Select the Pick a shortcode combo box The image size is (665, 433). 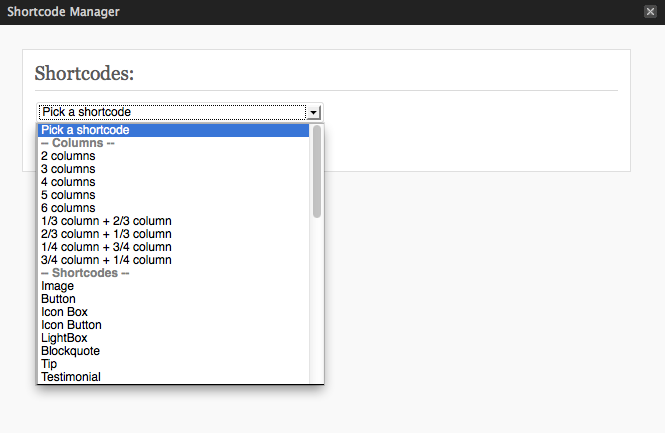pyautogui.click(x=180, y=112)
